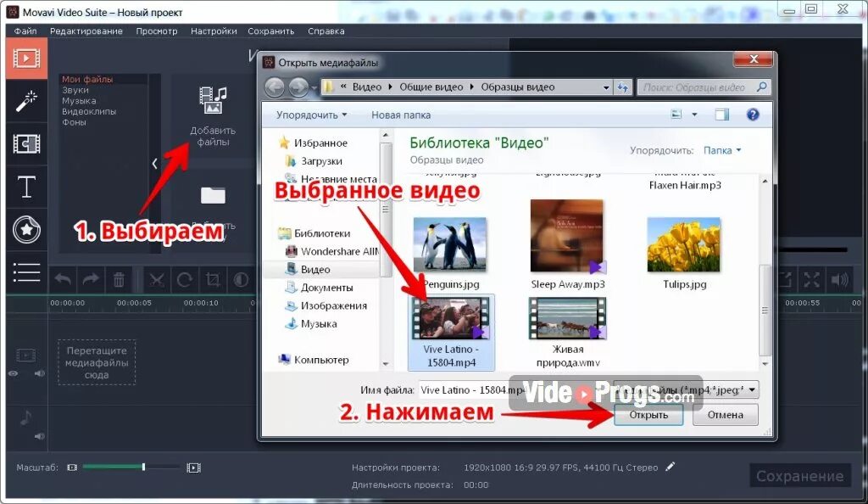Viewport: 868px width, 504px height.
Task: Click the fullscreen expand icon
Action: 811,280
